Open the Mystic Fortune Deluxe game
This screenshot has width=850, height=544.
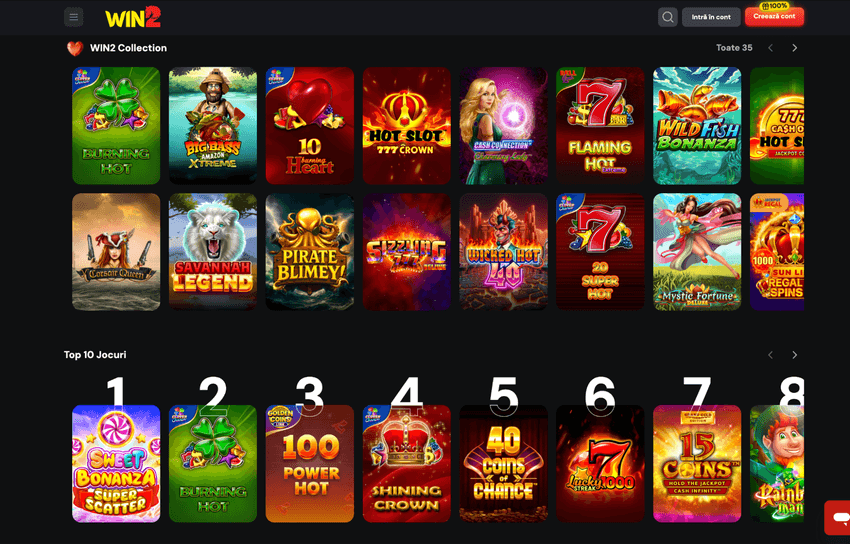click(x=697, y=252)
